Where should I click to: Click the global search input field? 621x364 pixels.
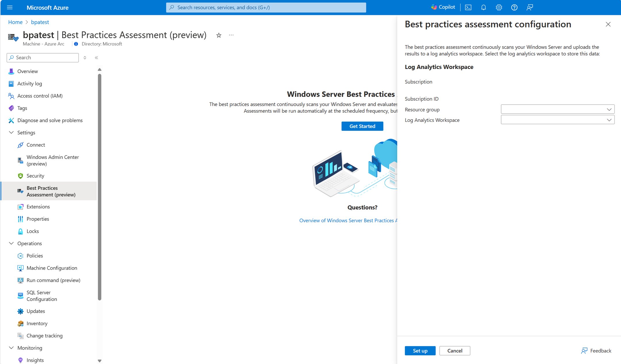266,7
